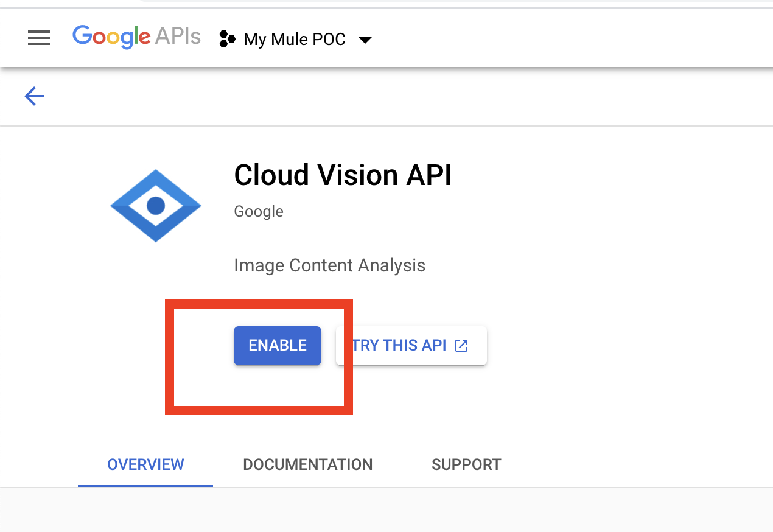Viewport: 773px width, 532px height.
Task: Click the Cloud Vision API heading
Action: pyautogui.click(x=343, y=175)
